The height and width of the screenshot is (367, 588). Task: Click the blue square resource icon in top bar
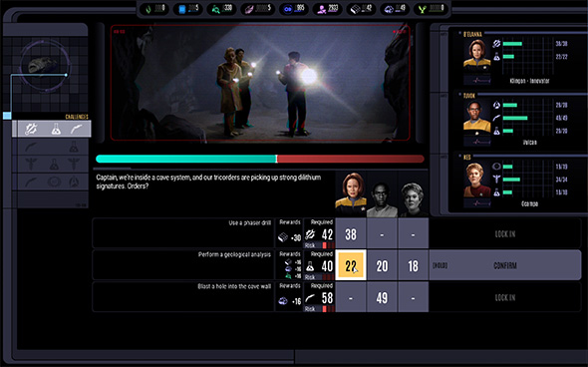(x=182, y=9)
